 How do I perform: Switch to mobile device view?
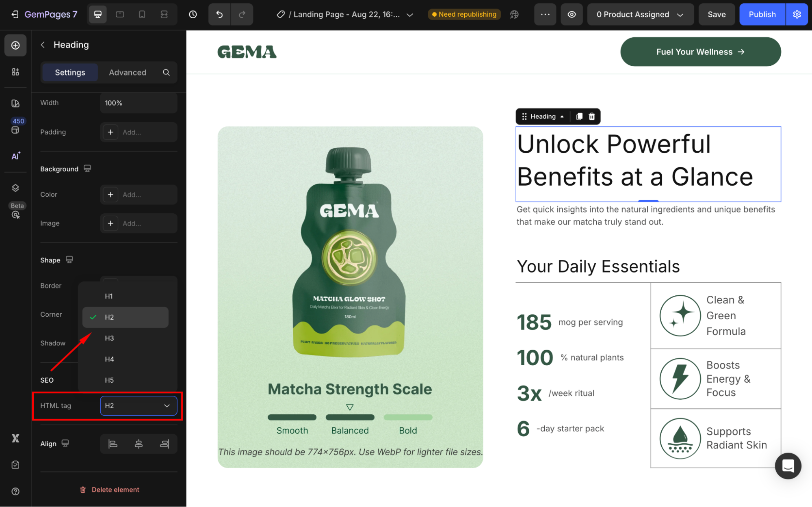pos(142,15)
